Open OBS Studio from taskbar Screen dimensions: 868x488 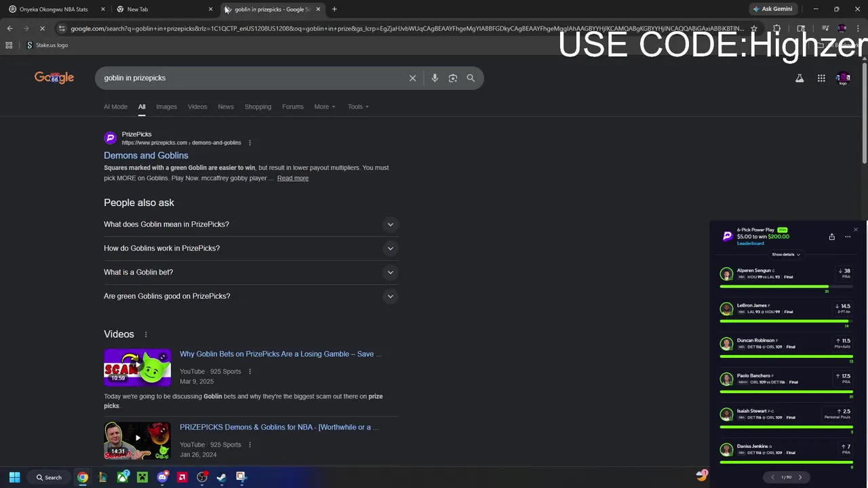tap(201, 477)
